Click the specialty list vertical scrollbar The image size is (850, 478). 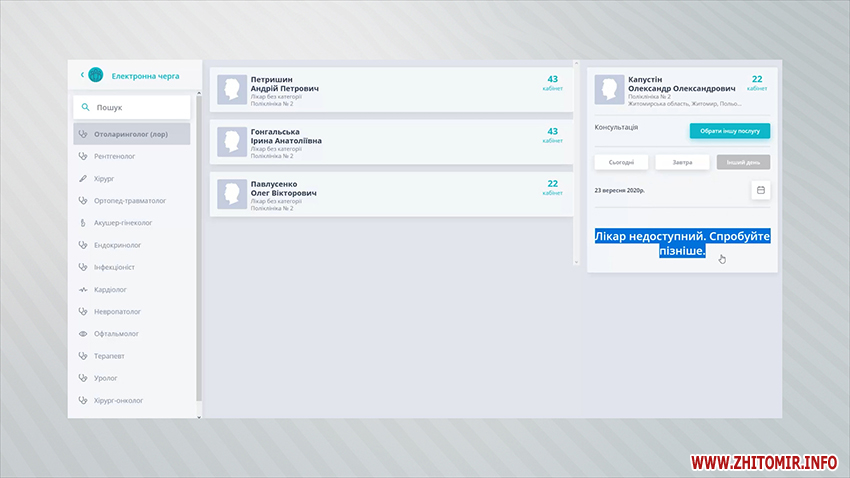[x=198, y=250]
